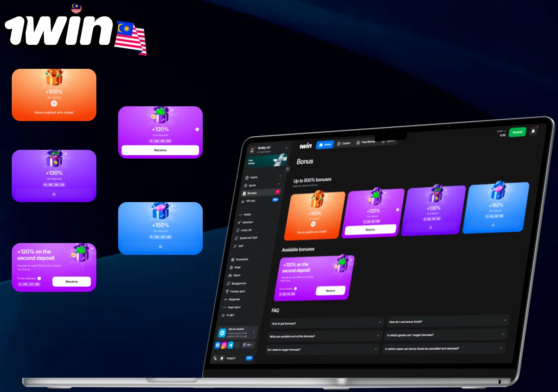Select Lucky Jet in the sidebar
The image size is (558, 392).
[x=247, y=230]
